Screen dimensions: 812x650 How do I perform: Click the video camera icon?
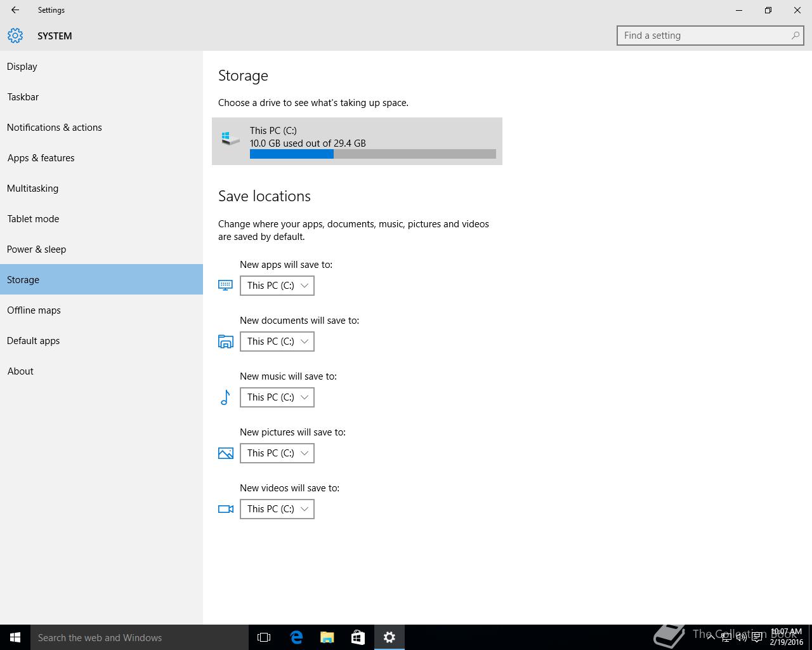[x=225, y=509]
